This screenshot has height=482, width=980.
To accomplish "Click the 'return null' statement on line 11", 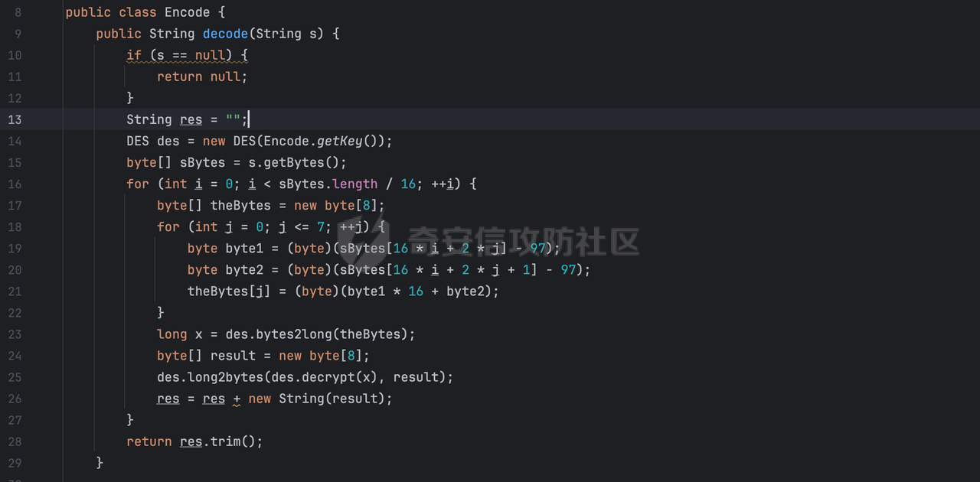I will tap(201, 77).
